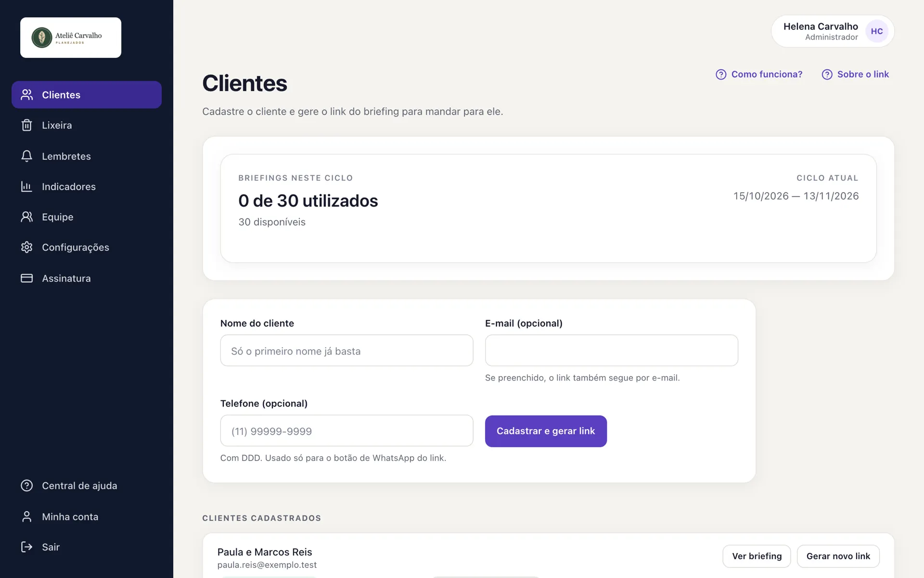
Task: Click the CLIENTES CADASTRADOS section label
Action: tap(262, 518)
